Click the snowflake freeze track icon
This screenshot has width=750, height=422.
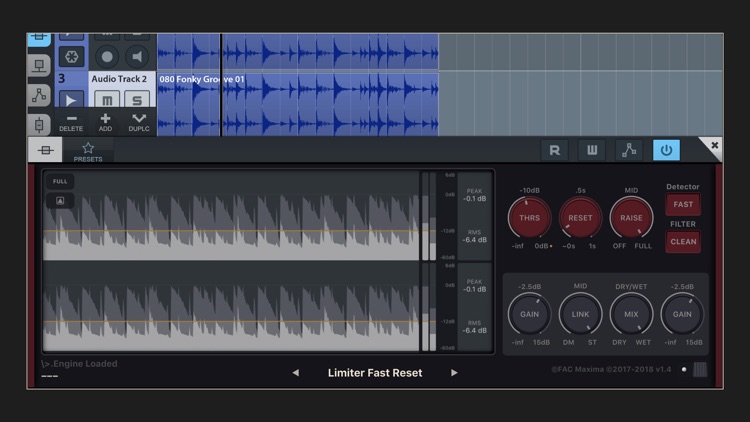(x=72, y=57)
